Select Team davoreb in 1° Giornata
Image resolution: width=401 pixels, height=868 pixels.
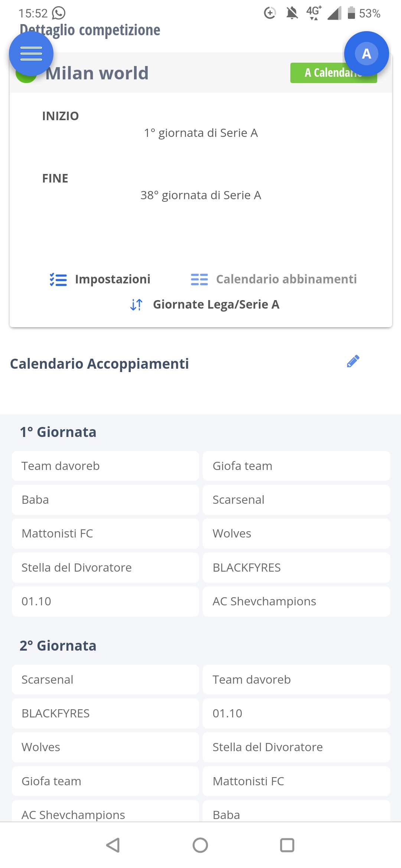click(105, 466)
